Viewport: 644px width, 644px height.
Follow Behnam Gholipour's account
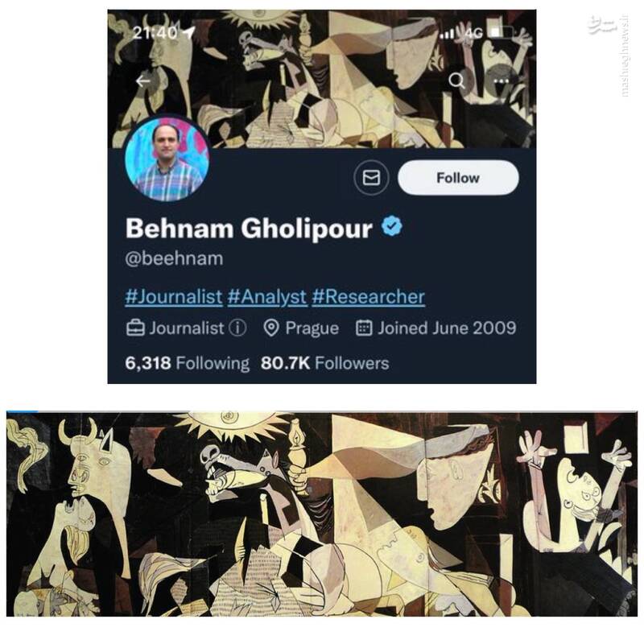coord(458,177)
